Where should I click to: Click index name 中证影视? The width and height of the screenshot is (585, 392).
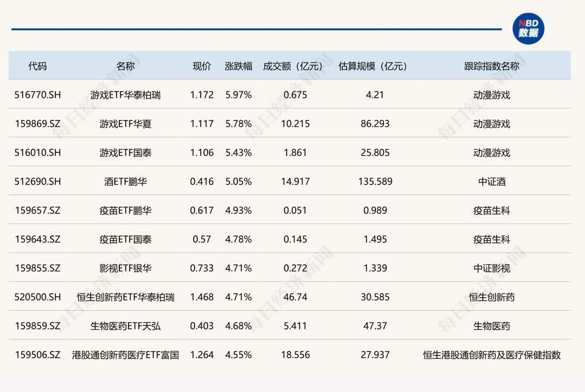coord(492,268)
